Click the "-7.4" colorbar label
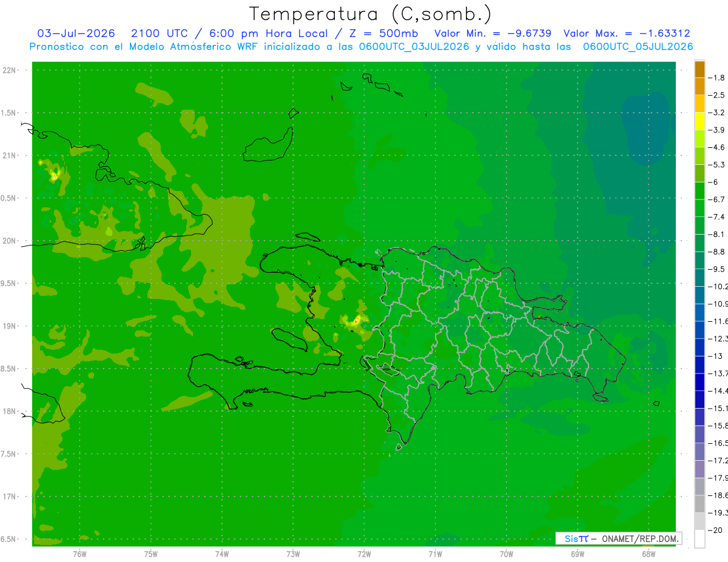This screenshot has width=728, height=562. pyautogui.click(x=716, y=217)
